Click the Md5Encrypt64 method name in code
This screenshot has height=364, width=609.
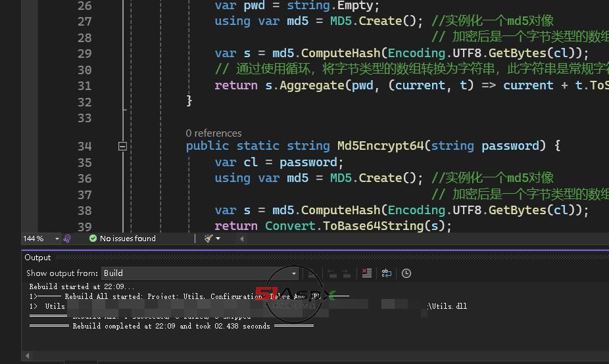coord(380,146)
